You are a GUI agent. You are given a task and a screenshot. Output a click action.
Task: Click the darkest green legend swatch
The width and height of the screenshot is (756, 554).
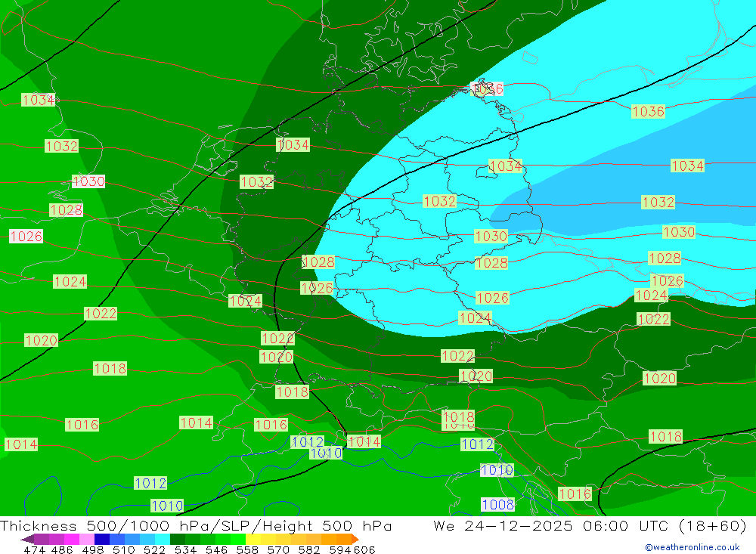click(x=178, y=539)
